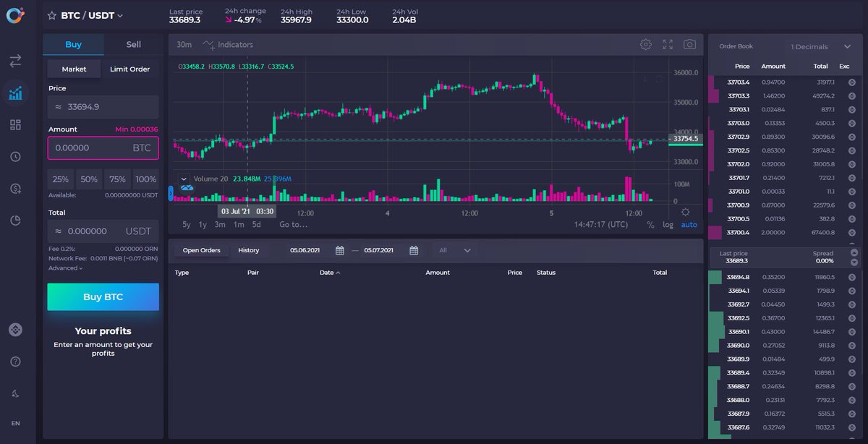Image resolution: width=868 pixels, height=444 pixels.
Task: Set amount to 100%
Action: [145, 179]
